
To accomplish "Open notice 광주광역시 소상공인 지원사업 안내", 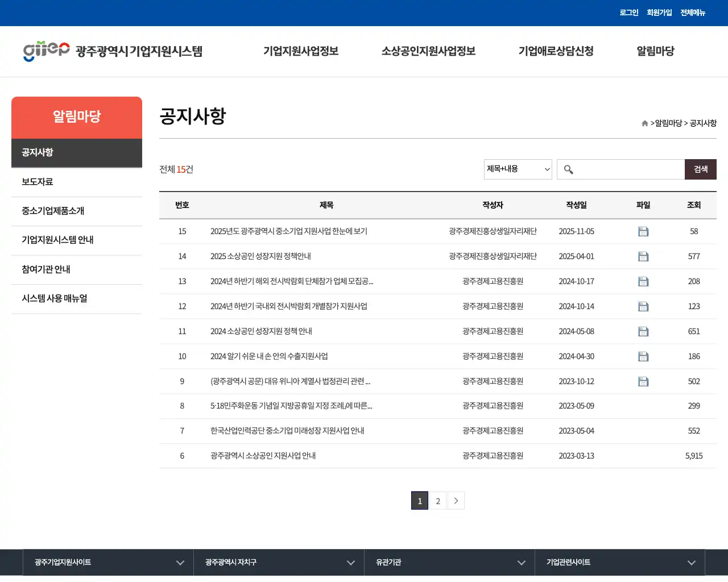I will coord(262,456).
